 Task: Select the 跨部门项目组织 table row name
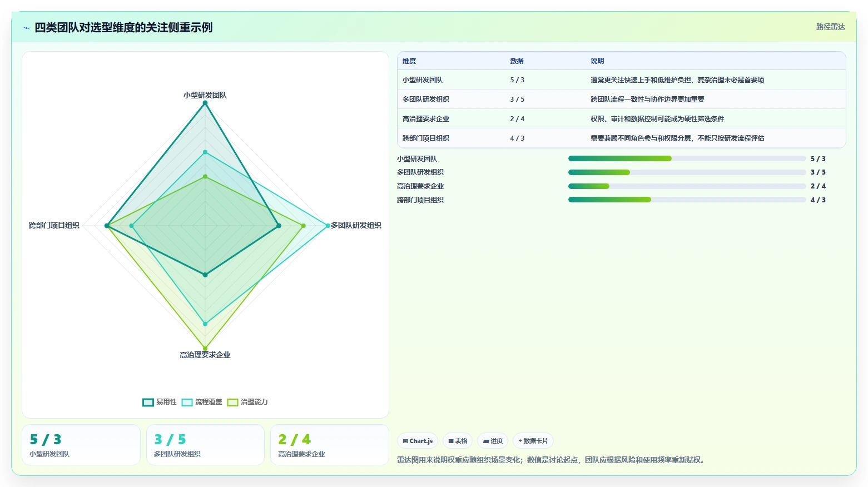pos(426,138)
